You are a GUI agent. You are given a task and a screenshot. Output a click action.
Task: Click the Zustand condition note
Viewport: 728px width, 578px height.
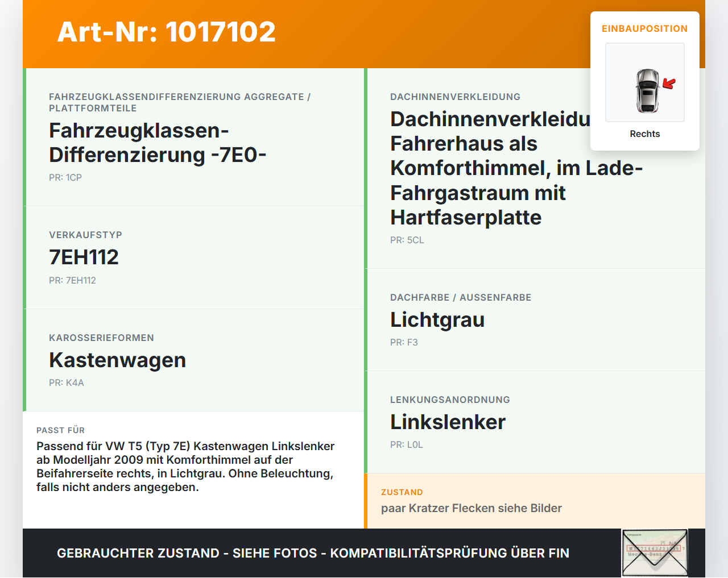(x=471, y=508)
